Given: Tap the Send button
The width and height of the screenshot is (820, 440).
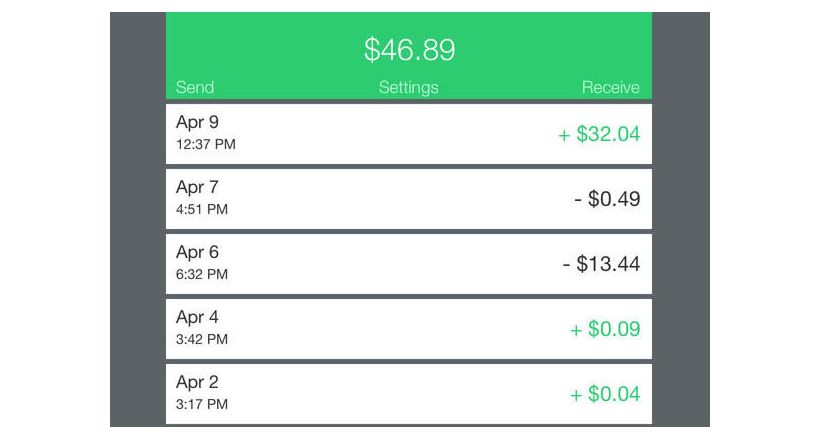Looking at the screenshot, I should [195, 87].
